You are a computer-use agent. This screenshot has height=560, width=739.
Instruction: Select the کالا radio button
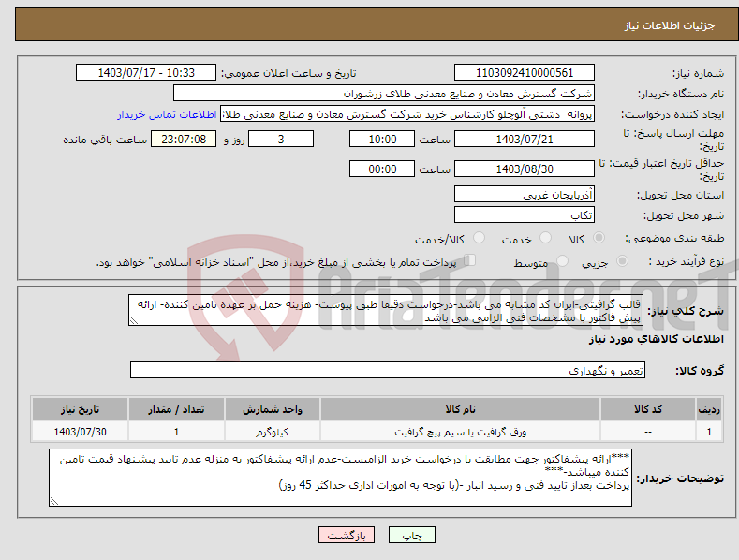(599, 238)
